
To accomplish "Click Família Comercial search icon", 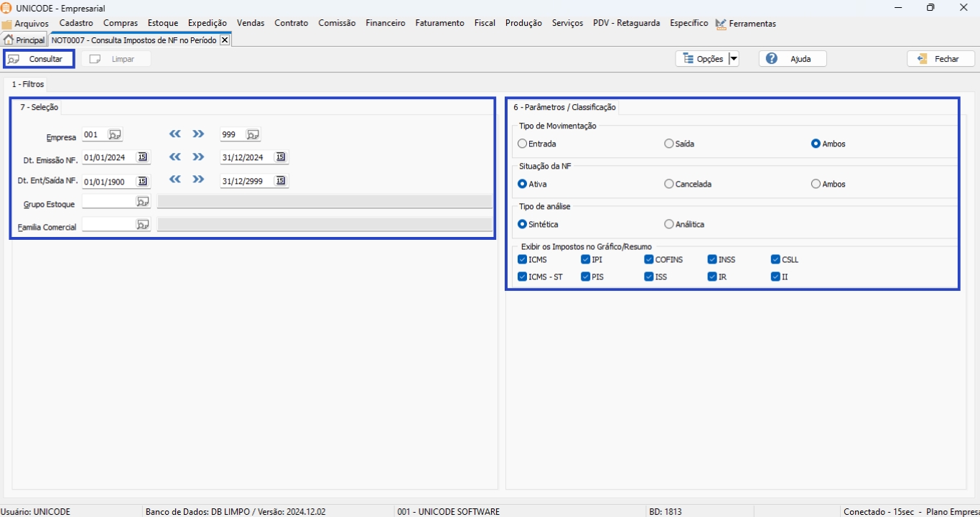I will click(143, 225).
